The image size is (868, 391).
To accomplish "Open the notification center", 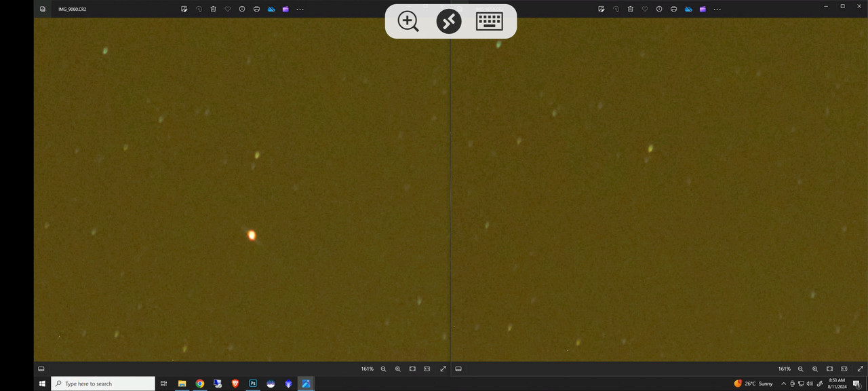I will 856,384.
